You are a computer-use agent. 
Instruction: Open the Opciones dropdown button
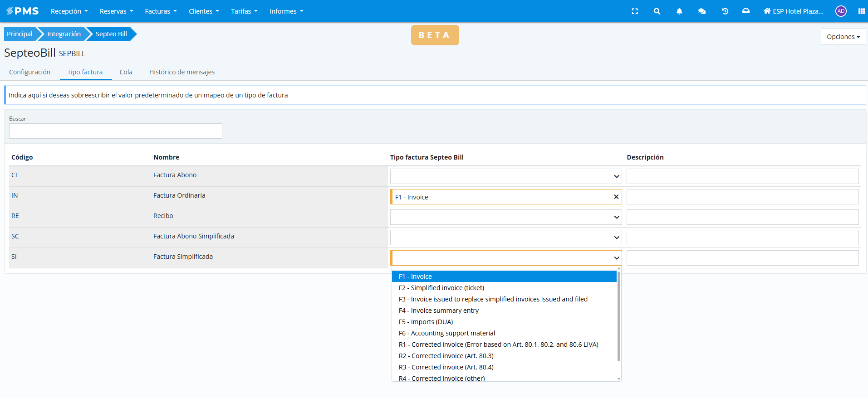843,37
